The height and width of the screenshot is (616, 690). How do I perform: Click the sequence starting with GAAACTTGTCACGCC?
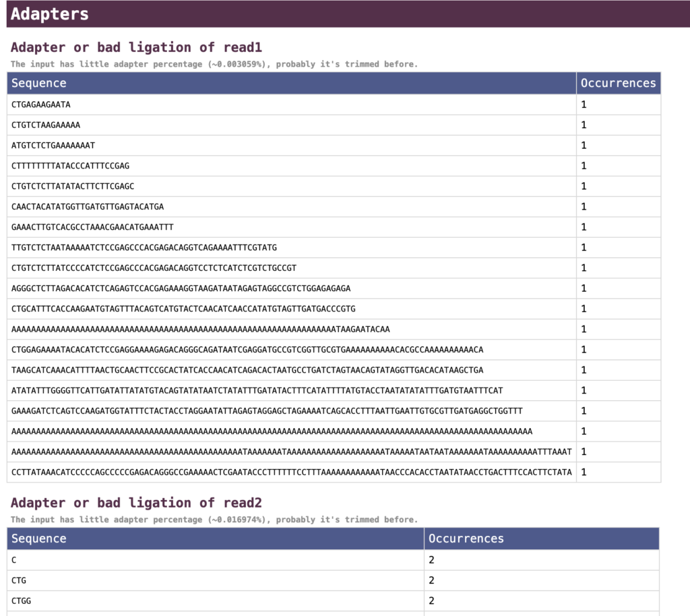tap(92, 227)
